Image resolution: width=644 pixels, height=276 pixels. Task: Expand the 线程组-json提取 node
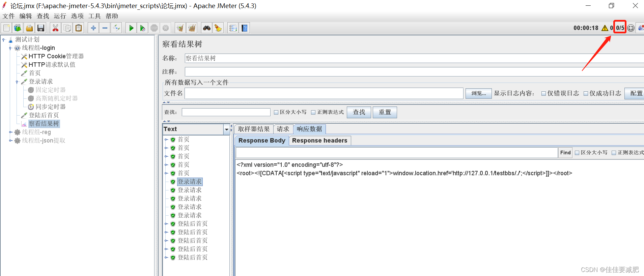click(10, 141)
